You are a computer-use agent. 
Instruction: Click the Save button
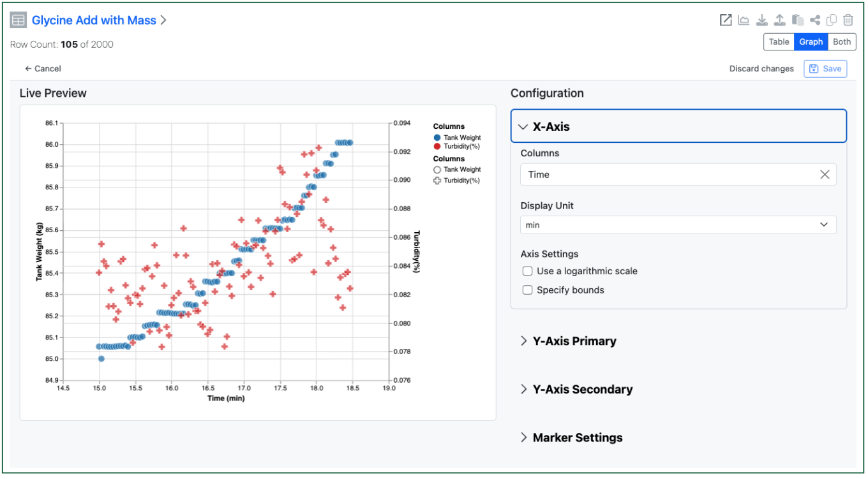point(825,69)
